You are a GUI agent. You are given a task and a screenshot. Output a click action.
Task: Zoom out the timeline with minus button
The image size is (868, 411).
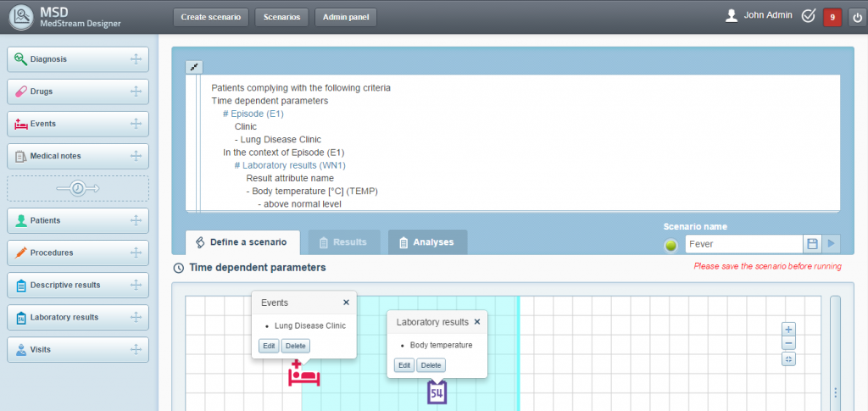tap(788, 343)
